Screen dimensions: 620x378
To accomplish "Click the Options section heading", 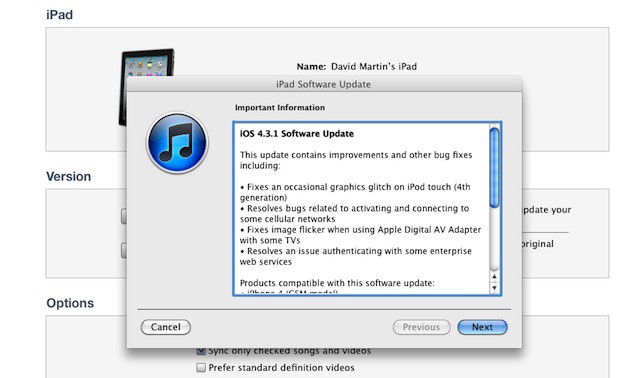I will 70,303.
